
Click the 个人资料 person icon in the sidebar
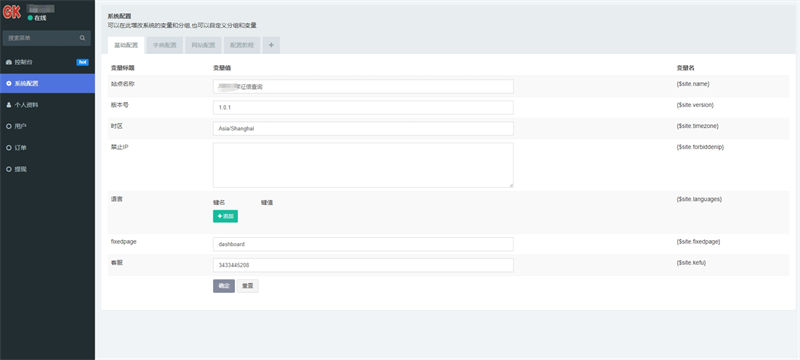[8, 105]
